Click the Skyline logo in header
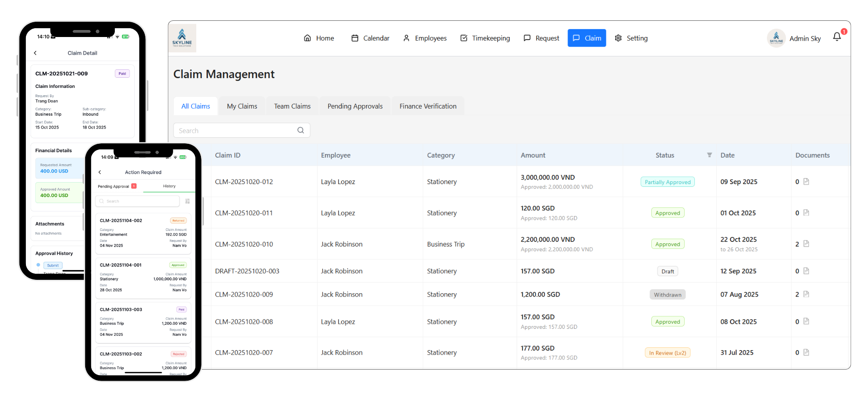The width and height of the screenshot is (868, 395). point(182,38)
